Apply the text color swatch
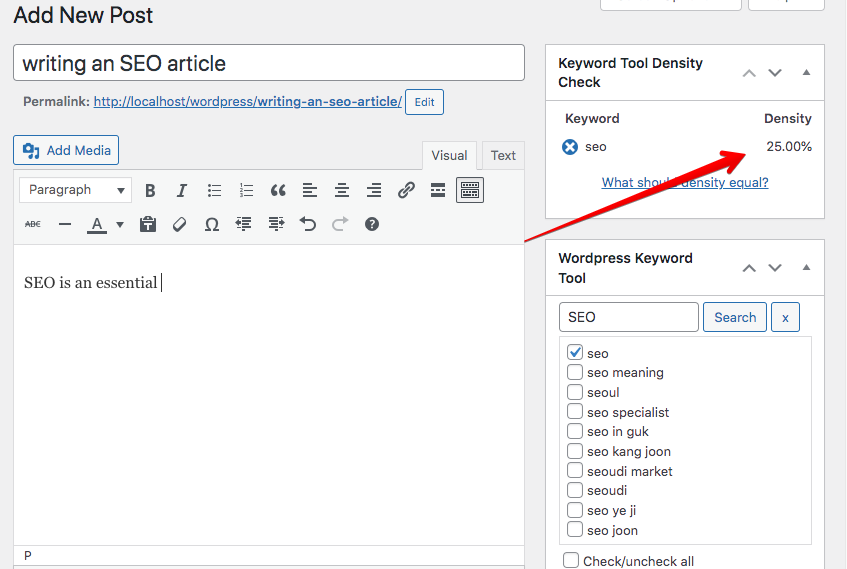 tap(96, 225)
